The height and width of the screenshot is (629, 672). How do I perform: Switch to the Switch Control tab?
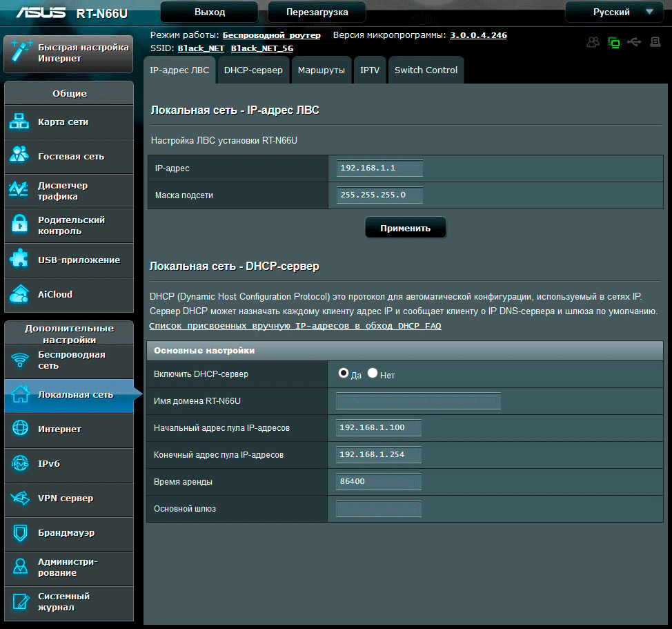(426, 70)
